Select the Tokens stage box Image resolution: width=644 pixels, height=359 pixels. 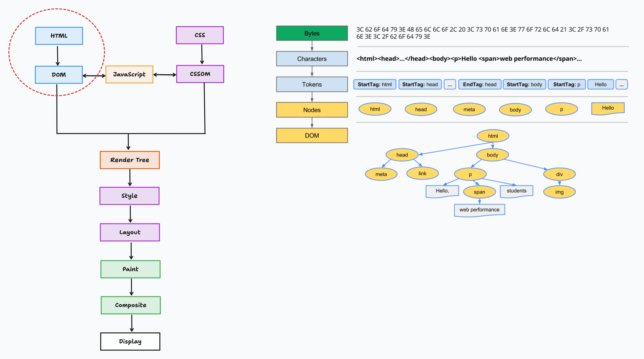point(312,84)
